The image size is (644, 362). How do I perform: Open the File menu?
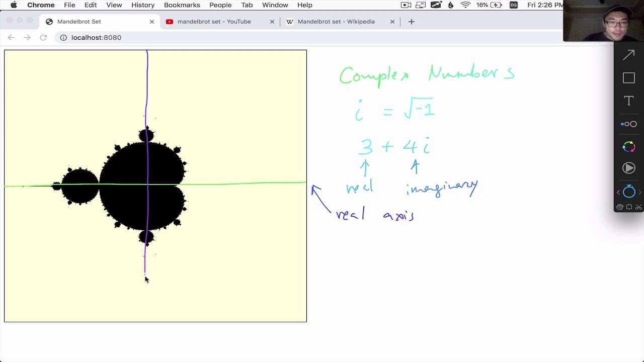tap(69, 5)
